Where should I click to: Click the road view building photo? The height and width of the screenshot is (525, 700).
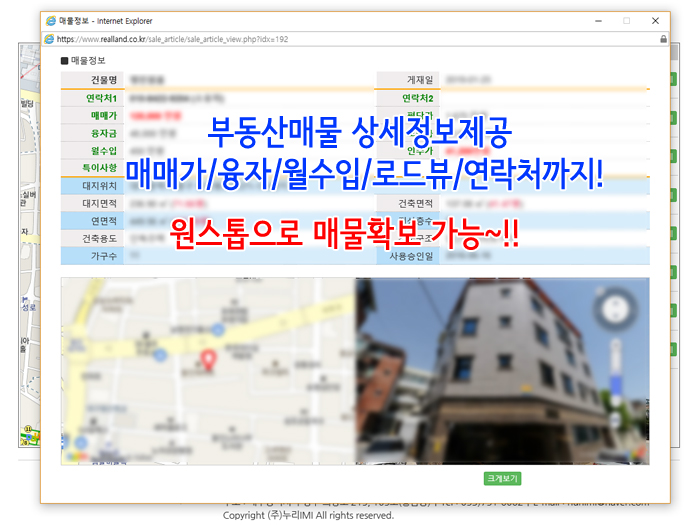click(503, 371)
